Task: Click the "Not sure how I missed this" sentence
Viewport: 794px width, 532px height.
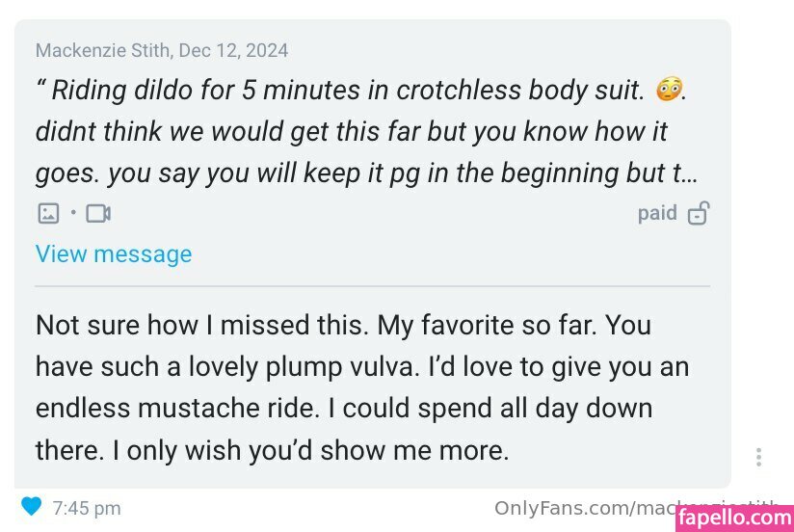Action: tap(201, 325)
